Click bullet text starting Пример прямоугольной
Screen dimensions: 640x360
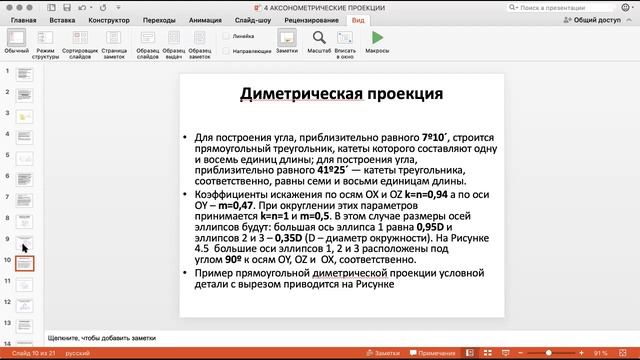point(339,278)
